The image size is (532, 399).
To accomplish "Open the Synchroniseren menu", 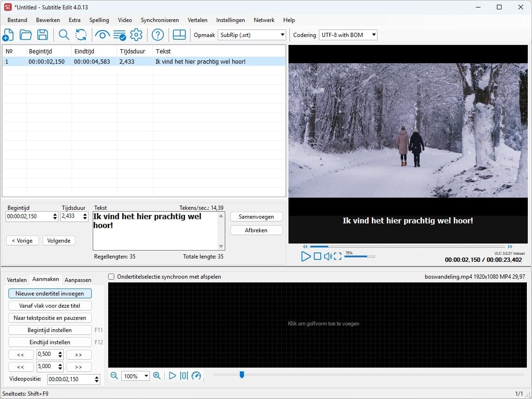I will (x=160, y=20).
